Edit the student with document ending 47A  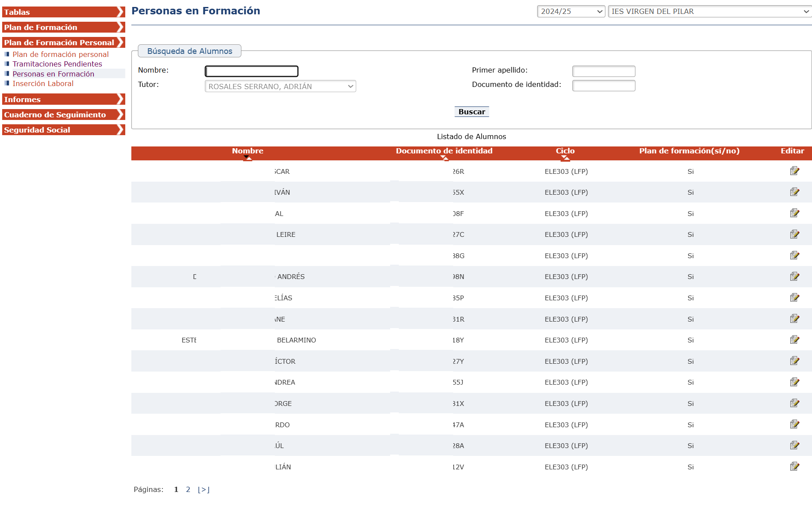coord(794,424)
